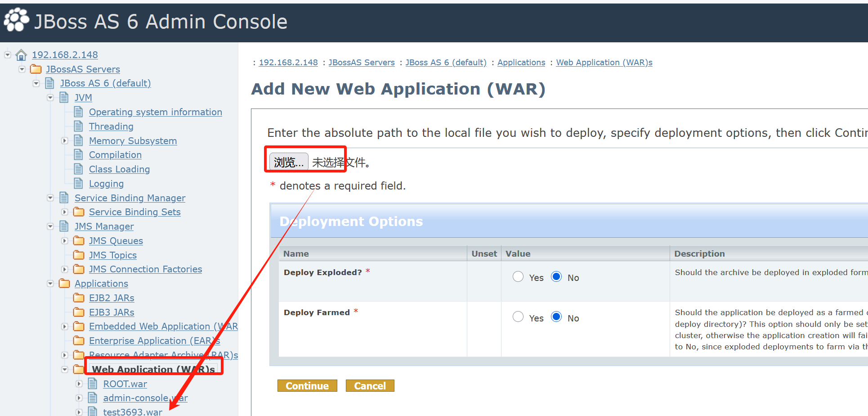Open JBoss AS 6 (default) breadcrumb link
This screenshot has height=416, width=868.
pos(446,63)
